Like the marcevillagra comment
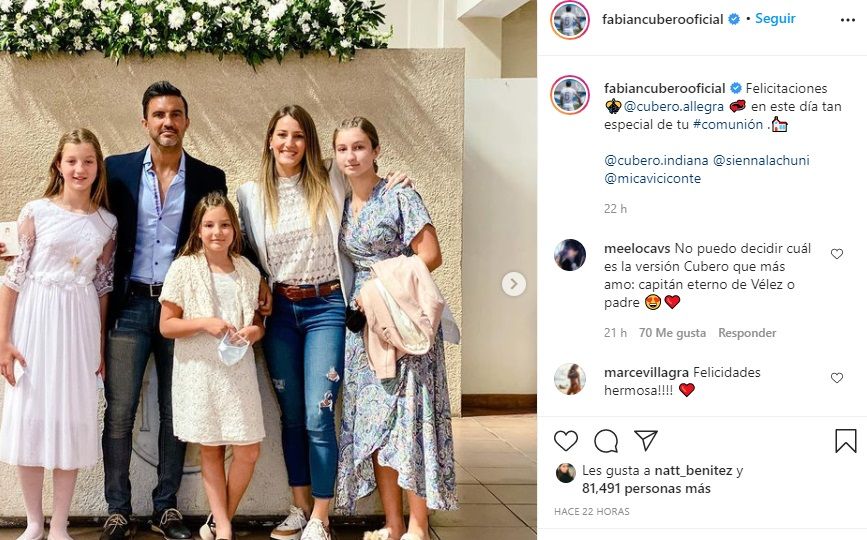Image resolution: width=867 pixels, height=540 pixels. tap(837, 378)
